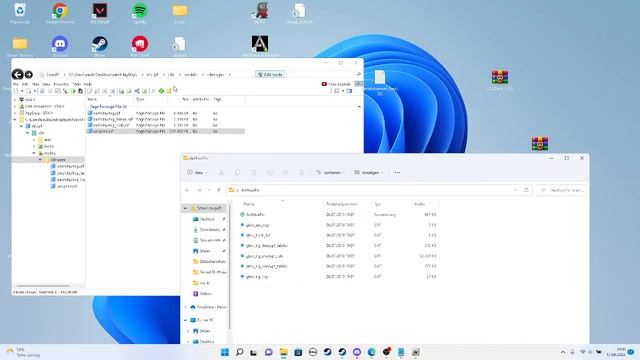Image resolution: width=640 pixels, height=360 pixels.
Task: Click the Windows Start button on the taskbar
Action: click(224, 352)
